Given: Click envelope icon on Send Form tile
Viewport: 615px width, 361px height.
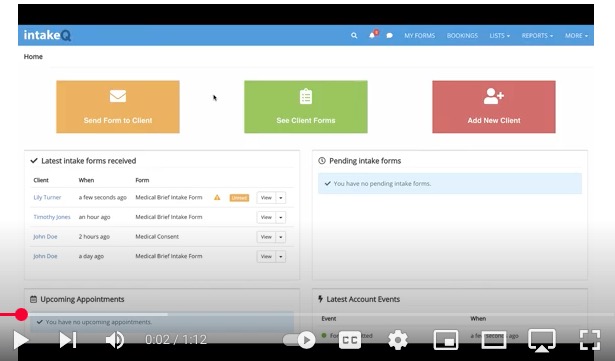Looking at the screenshot, I should 118,96.
